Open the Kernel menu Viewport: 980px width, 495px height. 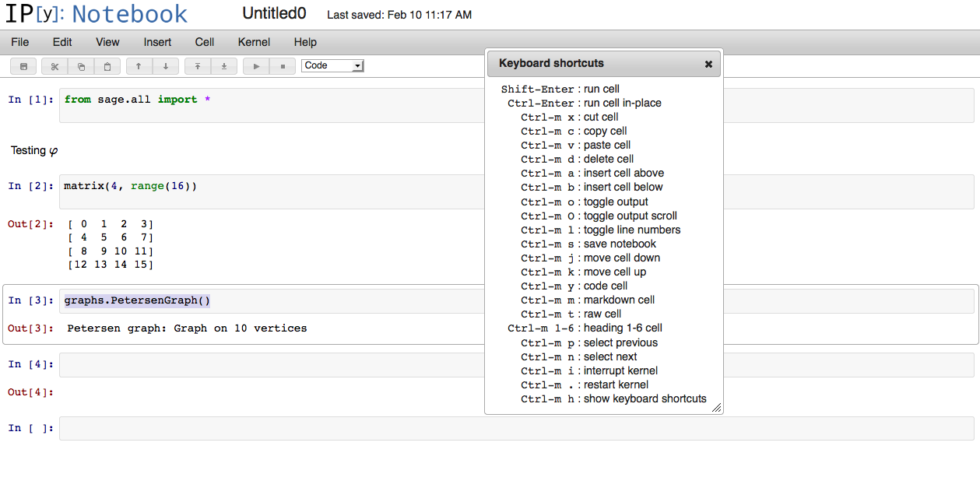(x=254, y=42)
